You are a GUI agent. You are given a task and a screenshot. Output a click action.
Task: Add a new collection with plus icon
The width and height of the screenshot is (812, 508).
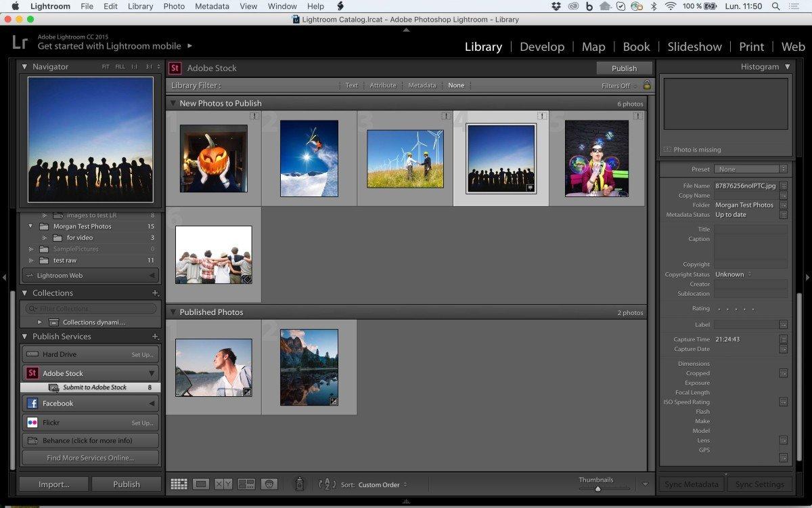point(155,293)
